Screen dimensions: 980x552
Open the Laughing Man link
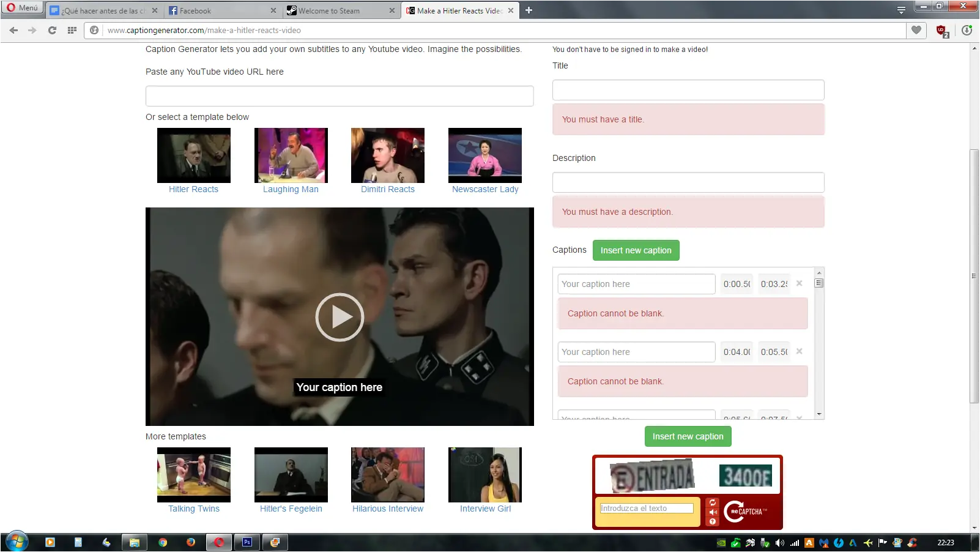pos(291,189)
